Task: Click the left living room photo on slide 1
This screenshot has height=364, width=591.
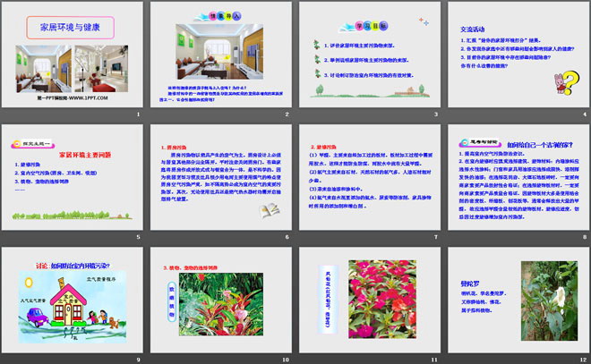Action: (x=43, y=69)
